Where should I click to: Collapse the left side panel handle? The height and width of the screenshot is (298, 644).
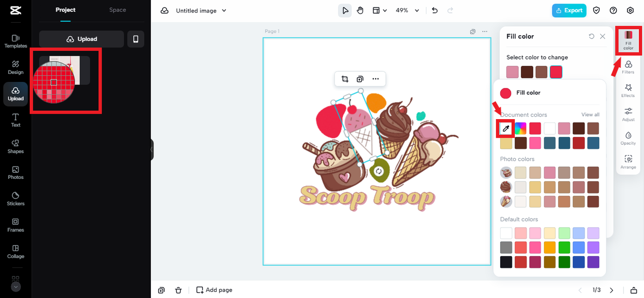tap(151, 150)
